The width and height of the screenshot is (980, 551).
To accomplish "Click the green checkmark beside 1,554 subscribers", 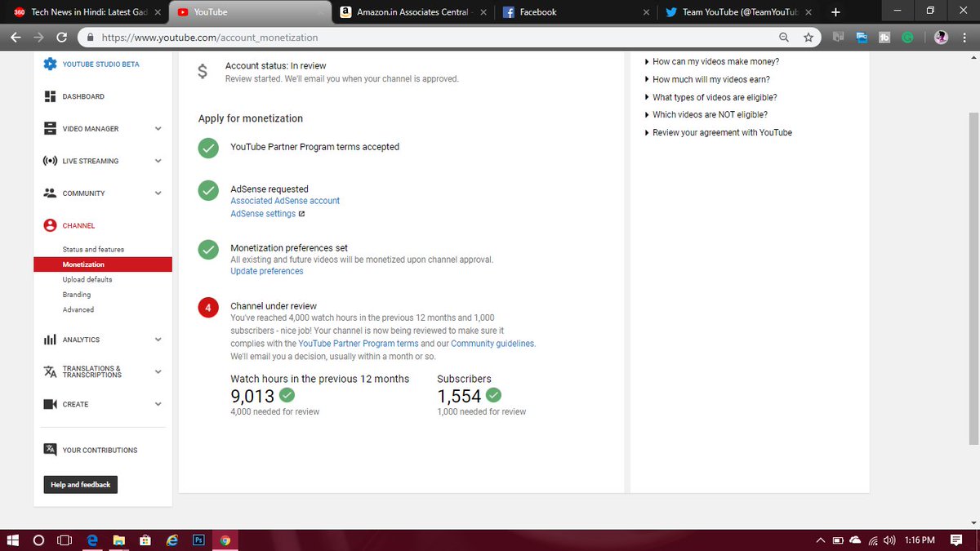I will point(493,395).
